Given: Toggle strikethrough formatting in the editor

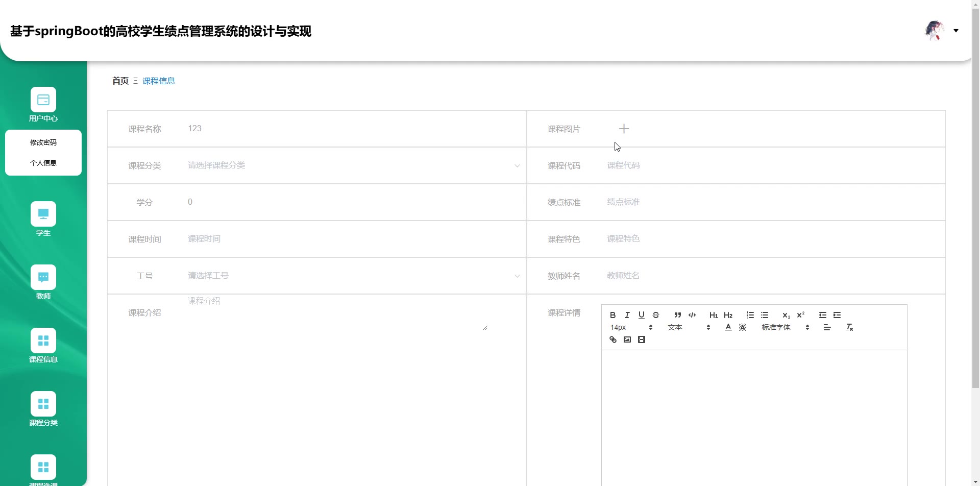Looking at the screenshot, I should tap(656, 315).
